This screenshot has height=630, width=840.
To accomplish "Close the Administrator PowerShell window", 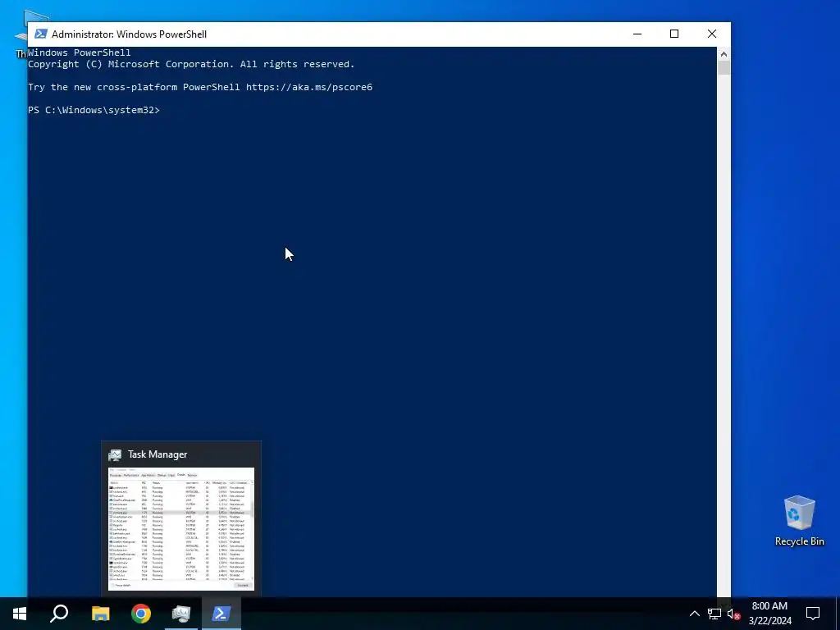I will pos(712,34).
